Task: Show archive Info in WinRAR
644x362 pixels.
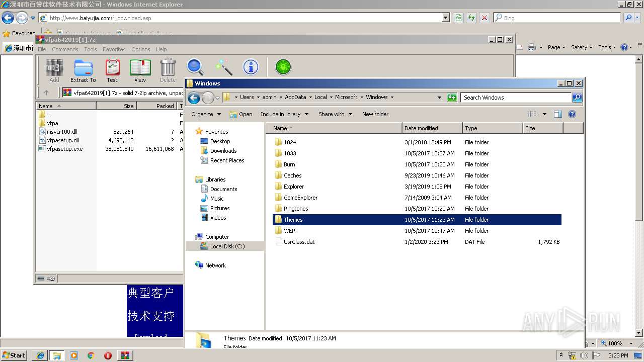Action: tap(251, 67)
